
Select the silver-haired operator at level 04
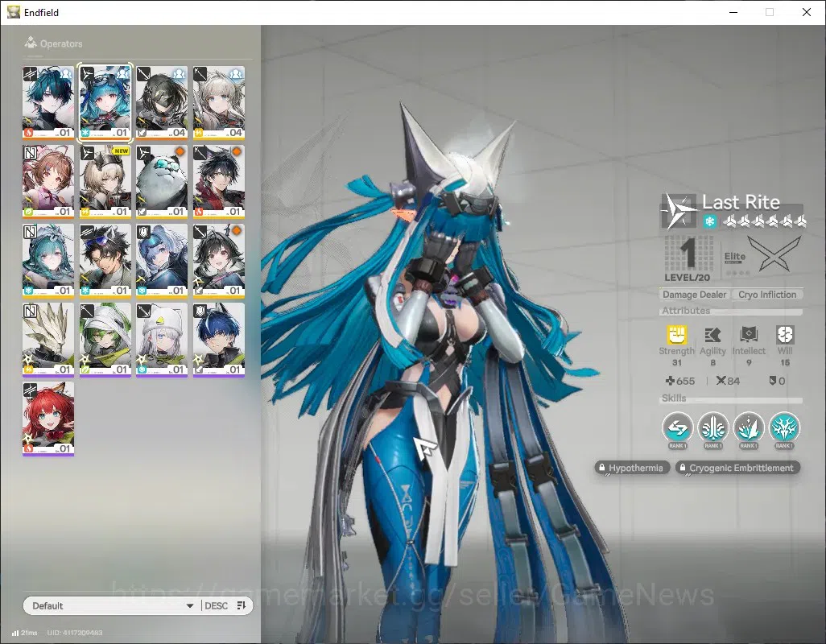click(x=219, y=102)
